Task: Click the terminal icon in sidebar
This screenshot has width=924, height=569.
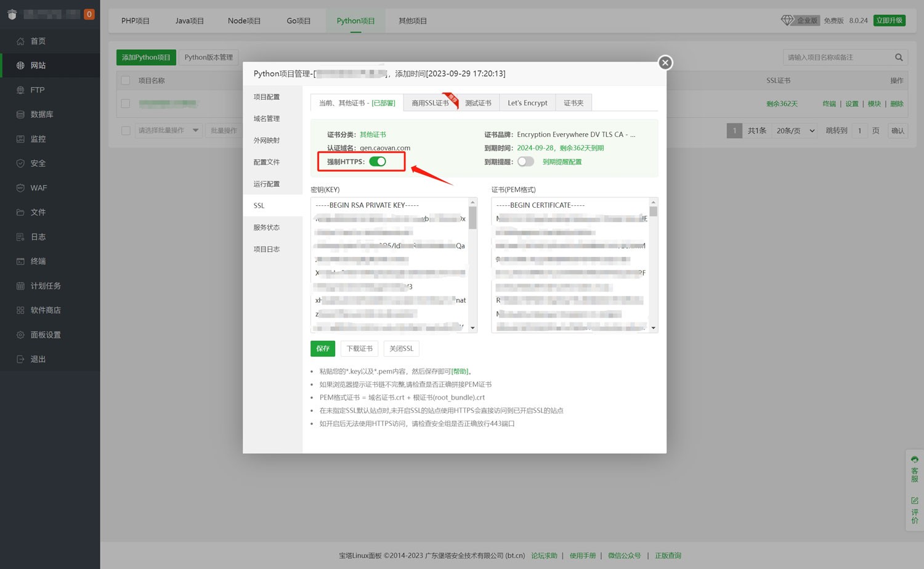Action: [x=20, y=261]
